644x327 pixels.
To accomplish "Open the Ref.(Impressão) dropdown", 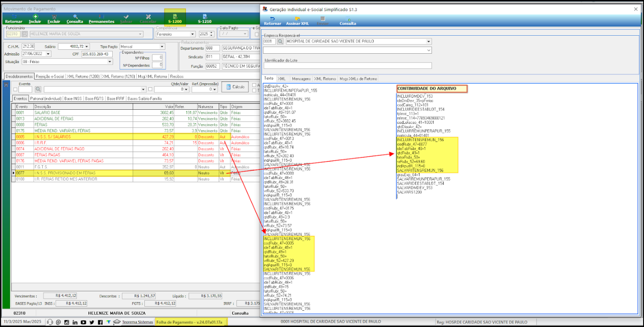I will [214, 89].
